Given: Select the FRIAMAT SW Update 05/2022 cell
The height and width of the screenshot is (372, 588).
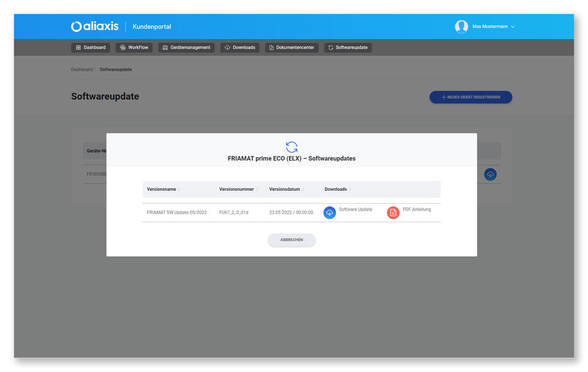Looking at the screenshot, I should (176, 212).
